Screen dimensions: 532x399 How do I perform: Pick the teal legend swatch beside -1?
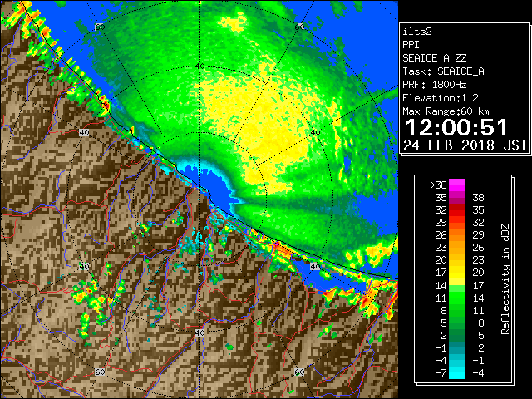click(x=457, y=347)
